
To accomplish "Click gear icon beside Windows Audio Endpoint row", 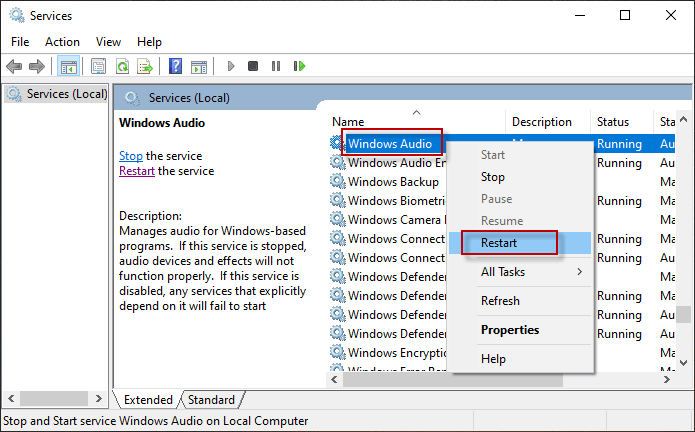I will coord(338,163).
